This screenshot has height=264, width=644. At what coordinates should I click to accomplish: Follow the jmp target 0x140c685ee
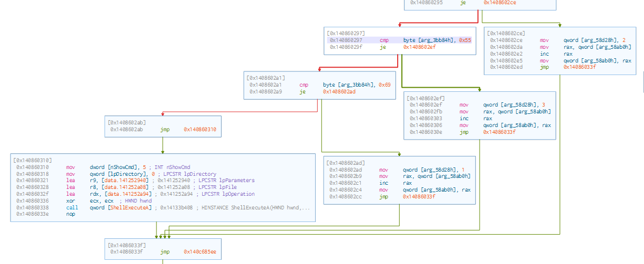point(200,252)
